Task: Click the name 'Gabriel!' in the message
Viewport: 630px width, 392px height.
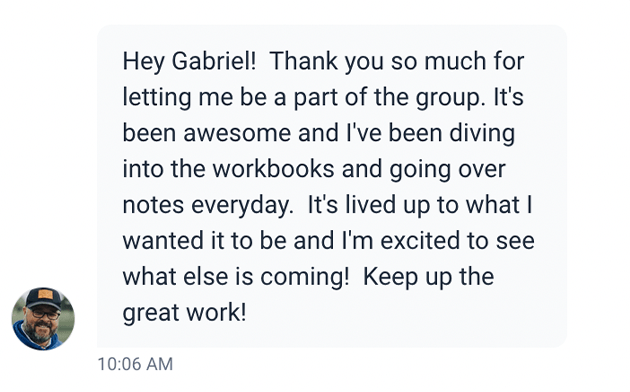Action: pos(214,62)
